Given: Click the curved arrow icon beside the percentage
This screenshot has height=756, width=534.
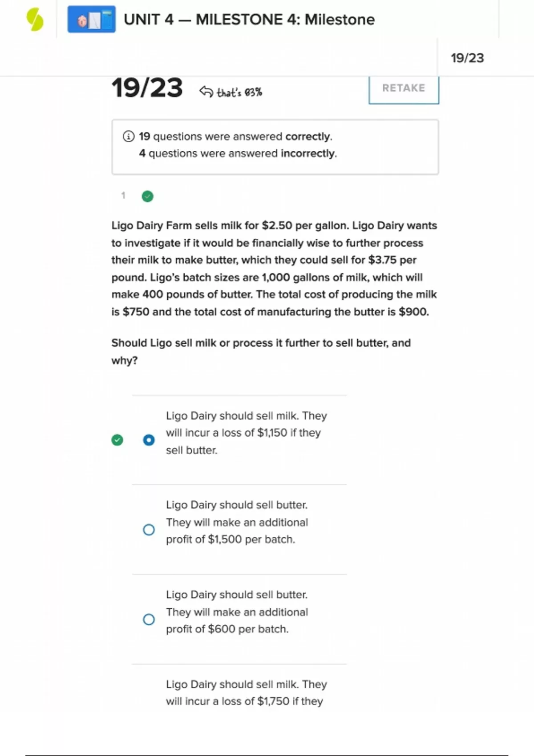Looking at the screenshot, I should (x=206, y=92).
